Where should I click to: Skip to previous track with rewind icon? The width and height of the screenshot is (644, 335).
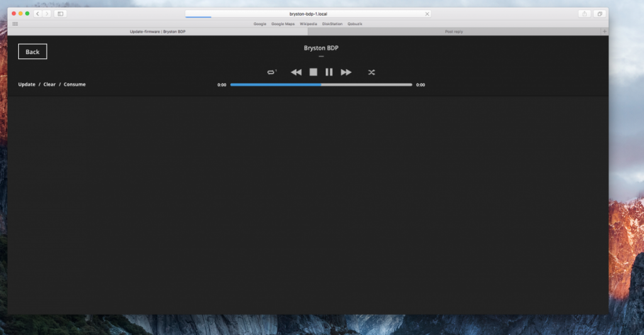coord(296,72)
